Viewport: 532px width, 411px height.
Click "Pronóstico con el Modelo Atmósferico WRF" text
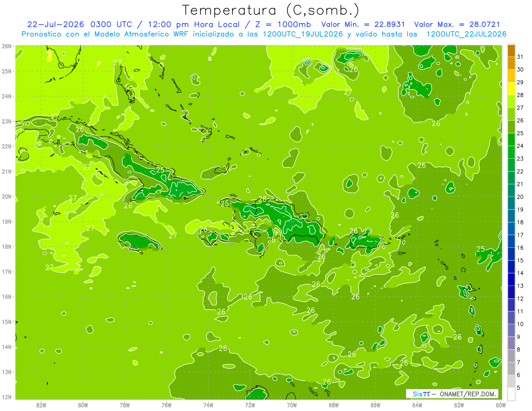pyautogui.click(x=106, y=34)
